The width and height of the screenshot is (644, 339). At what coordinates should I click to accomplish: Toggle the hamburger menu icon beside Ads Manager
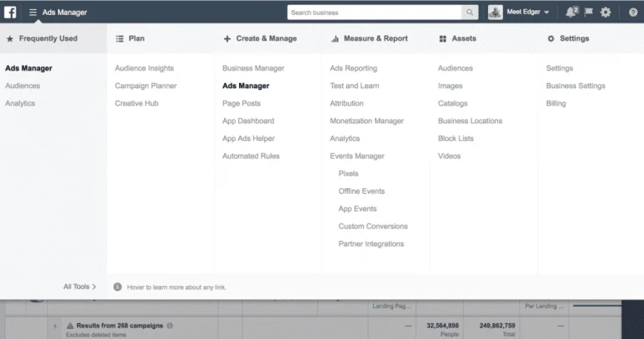[x=33, y=13]
